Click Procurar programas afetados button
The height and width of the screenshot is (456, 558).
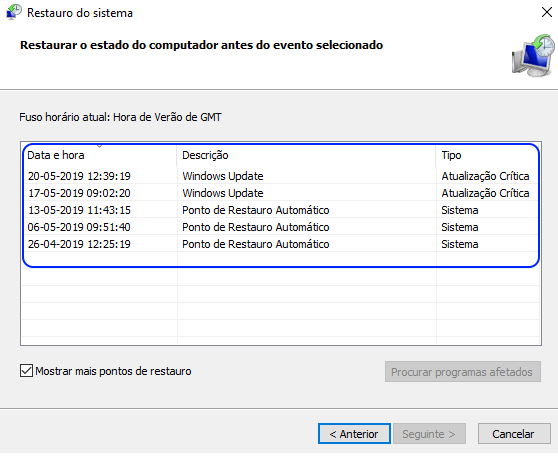coord(463,372)
